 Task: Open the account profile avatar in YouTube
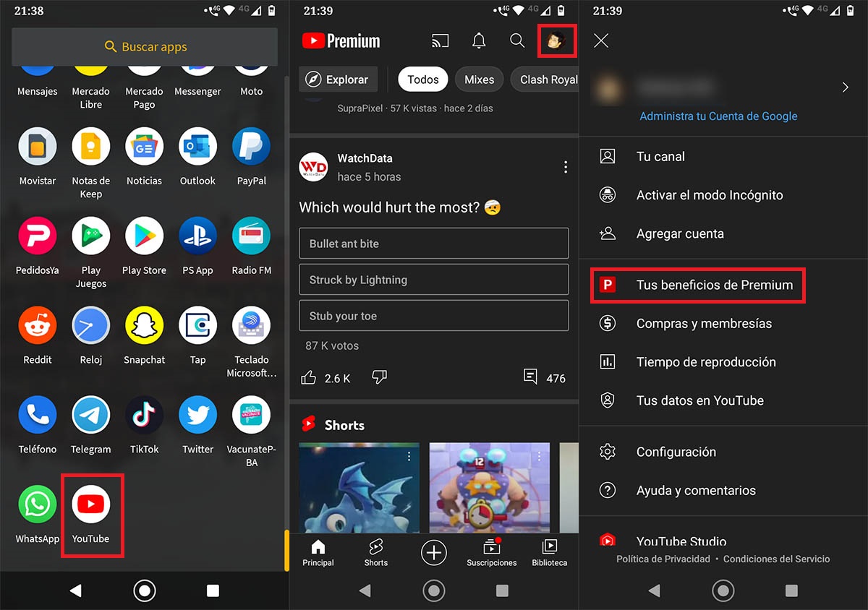[x=556, y=41]
